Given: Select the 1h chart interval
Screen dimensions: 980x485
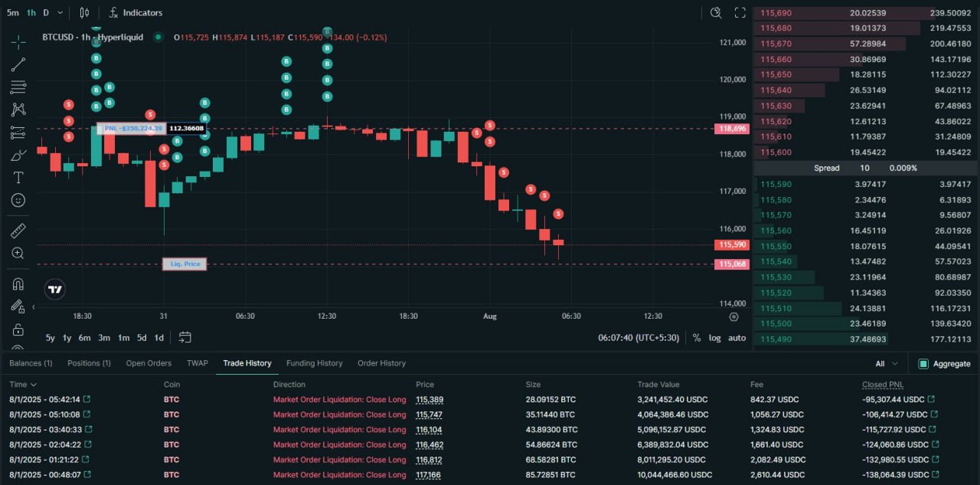Looking at the screenshot, I should point(31,13).
